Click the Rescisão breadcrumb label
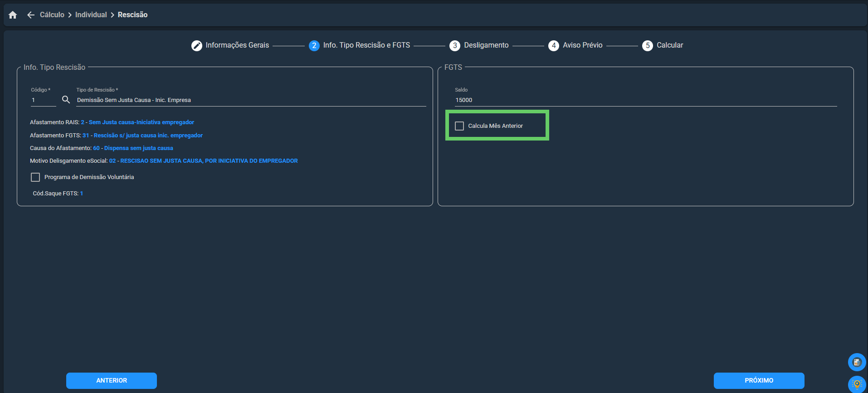Screen dimensions: 868x393 (x=133, y=15)
